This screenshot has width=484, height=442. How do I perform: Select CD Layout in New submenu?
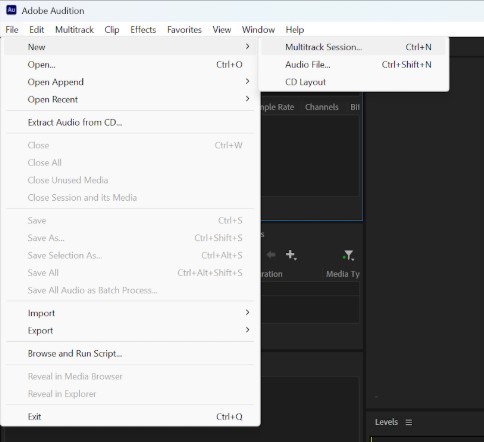pos(353,82)
